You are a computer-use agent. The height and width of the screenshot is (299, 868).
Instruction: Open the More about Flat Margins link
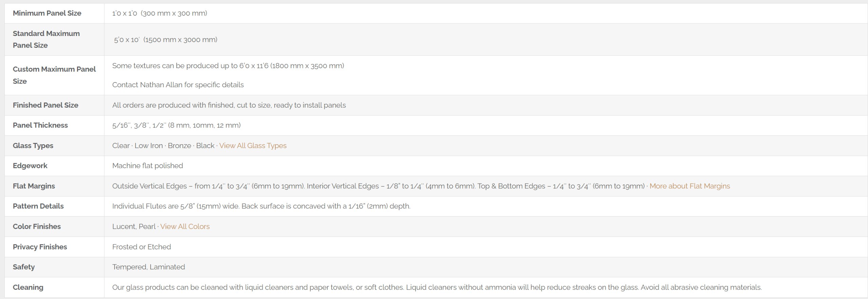pyautogui.click(x=690, y=186)
